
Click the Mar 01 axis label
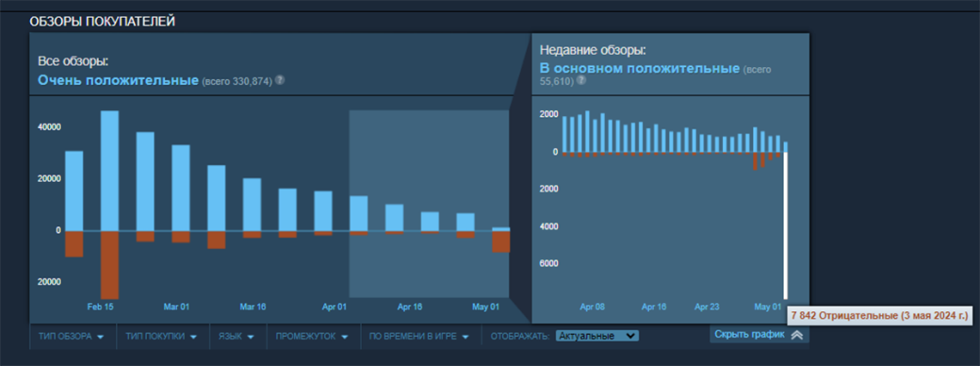176,308
